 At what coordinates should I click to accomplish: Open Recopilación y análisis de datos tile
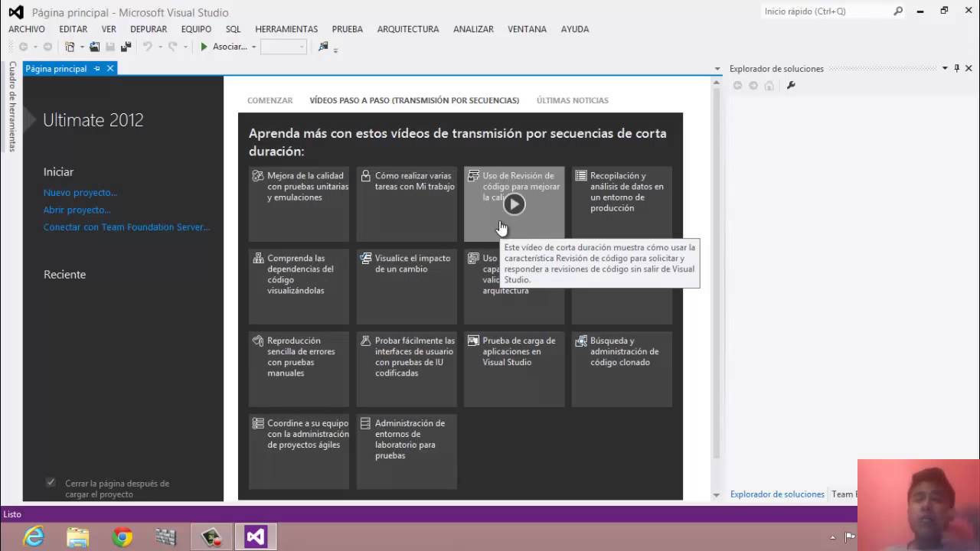point(622,204)
